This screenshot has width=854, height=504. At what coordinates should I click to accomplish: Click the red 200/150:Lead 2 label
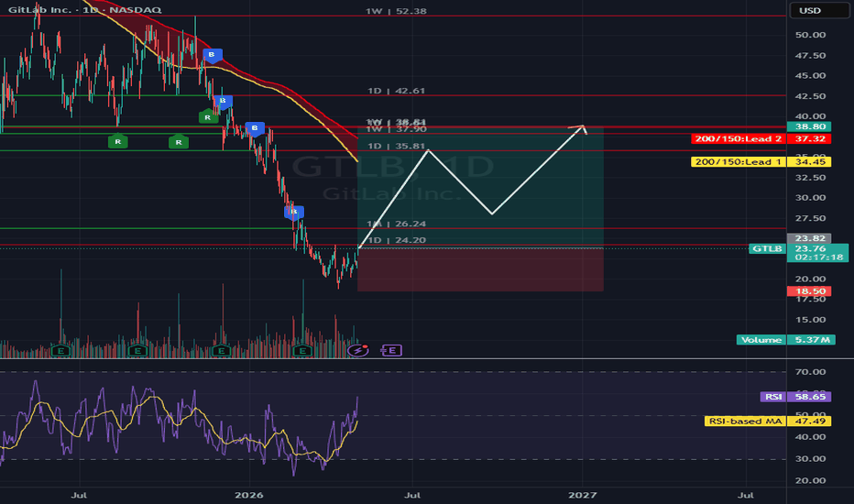click(x=761, y=139)
